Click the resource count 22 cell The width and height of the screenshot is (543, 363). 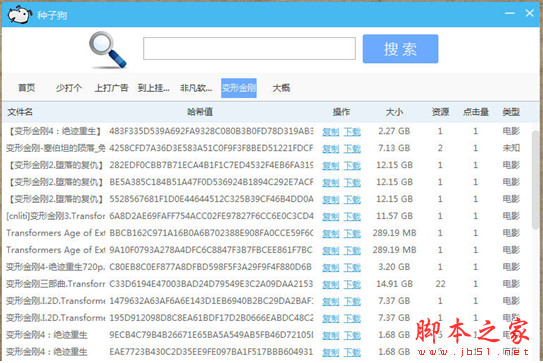point(440,284)
